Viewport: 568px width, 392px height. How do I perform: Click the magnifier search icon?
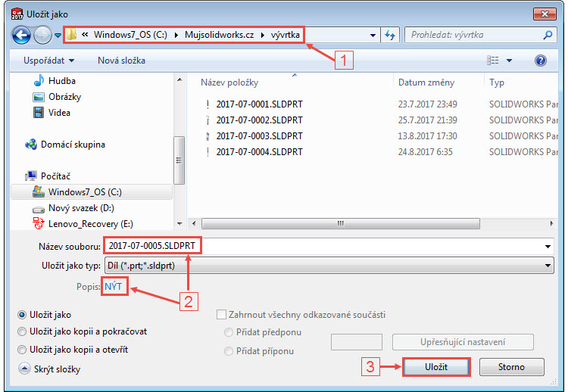coord(548,35)
